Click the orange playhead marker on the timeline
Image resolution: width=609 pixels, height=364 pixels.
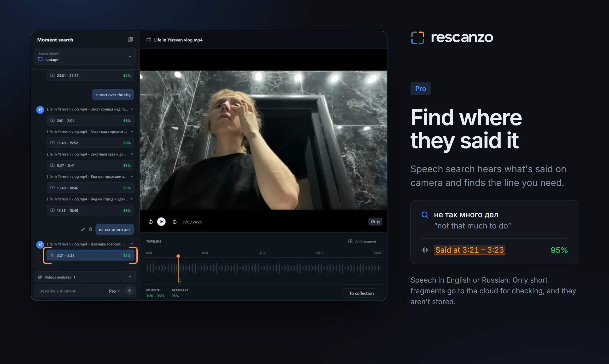(178, 256)
